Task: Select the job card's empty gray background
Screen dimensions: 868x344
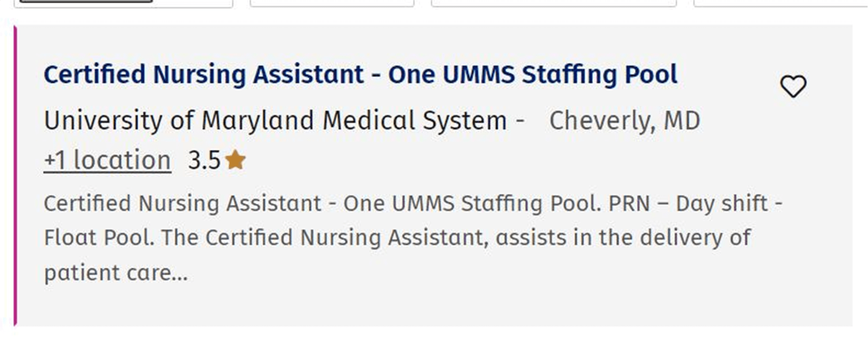Action: pos(529,300)
